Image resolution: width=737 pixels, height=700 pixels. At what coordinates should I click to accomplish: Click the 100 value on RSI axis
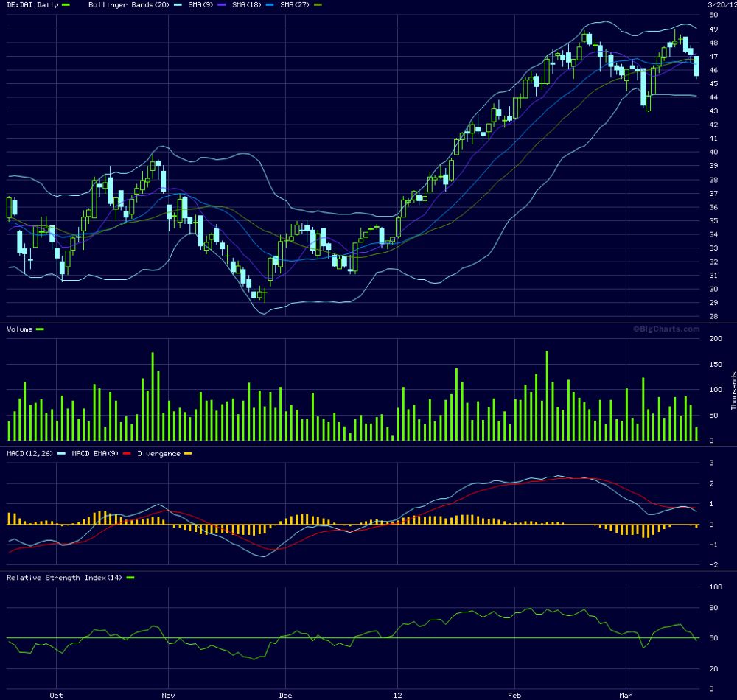point(716,587)
